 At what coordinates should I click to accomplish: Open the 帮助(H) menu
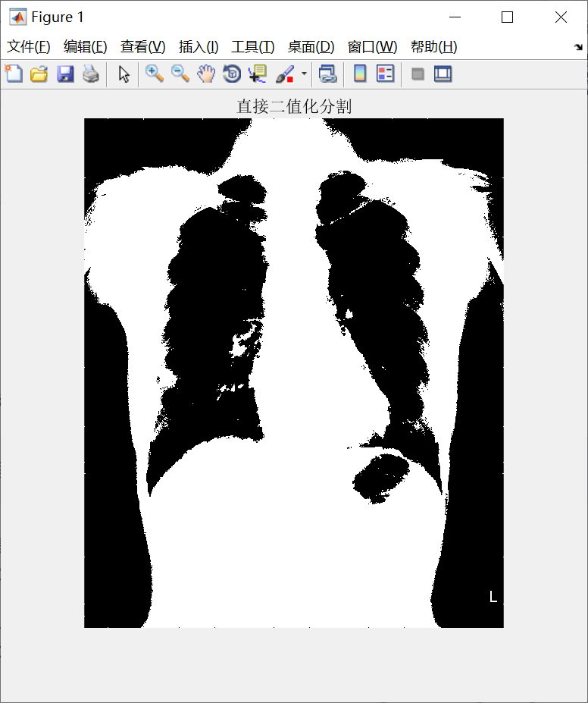[433, 46]
